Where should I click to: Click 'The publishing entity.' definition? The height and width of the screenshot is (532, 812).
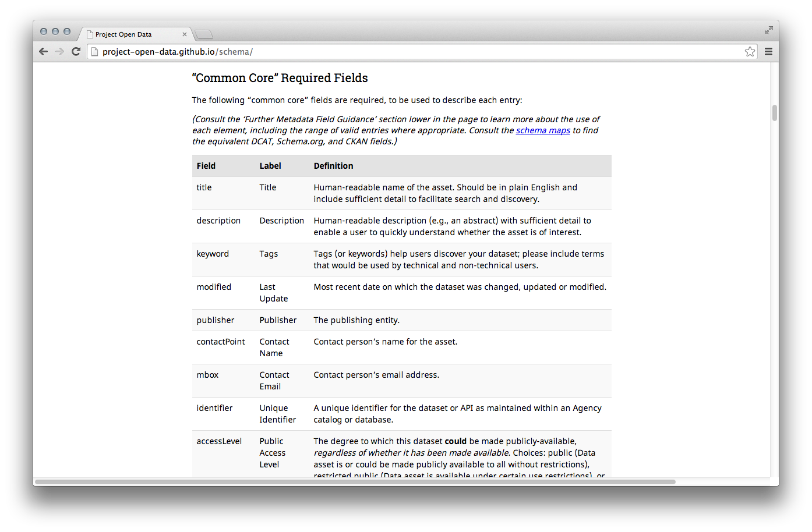pyautogui.click(x=356, y=320)
